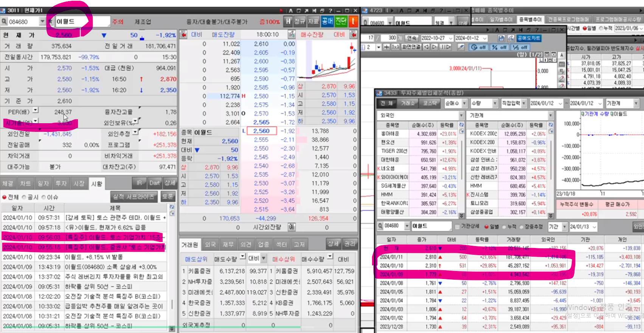Click the 화면연결 button in chart toolbar
The width and height of the screenshot is (644, 333).
pyautogui.click(x=411, y=47)
